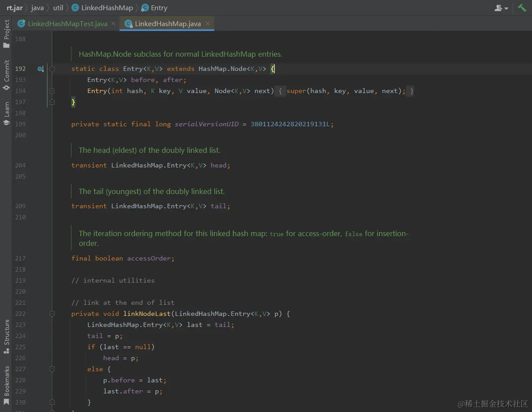Click line number 217 in the gutter
The width and height of the screenshot is (532, 412).
(20, 258)
